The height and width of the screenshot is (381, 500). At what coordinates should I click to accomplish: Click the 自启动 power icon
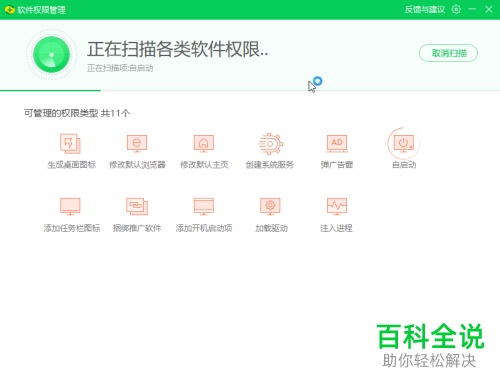[403, 144]
